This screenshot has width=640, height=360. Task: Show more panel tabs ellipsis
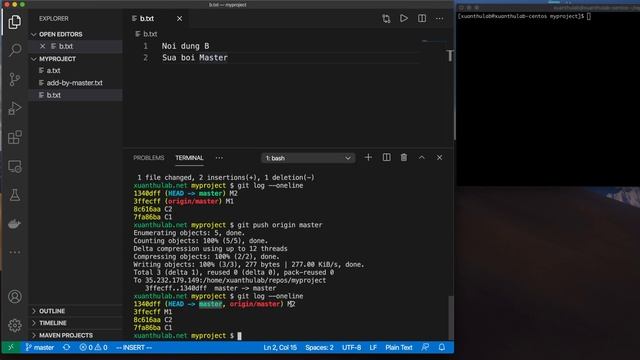pyautogui.click(x=219, y=158)
